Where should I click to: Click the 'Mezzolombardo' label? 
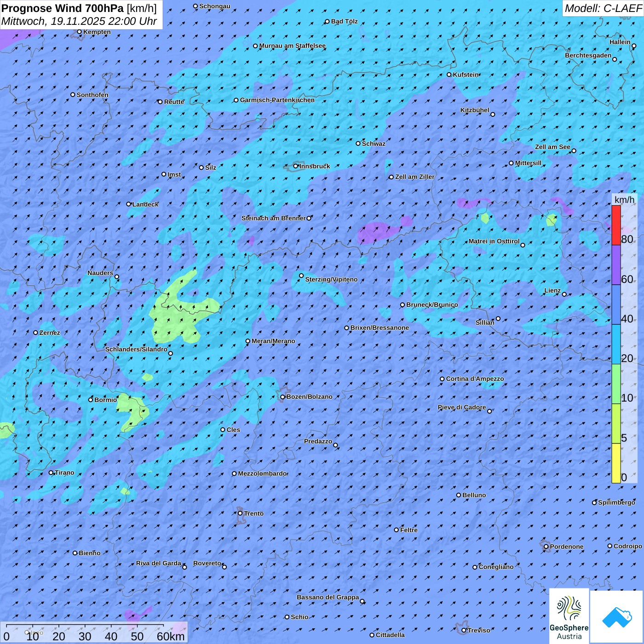(x=262, y=473)
